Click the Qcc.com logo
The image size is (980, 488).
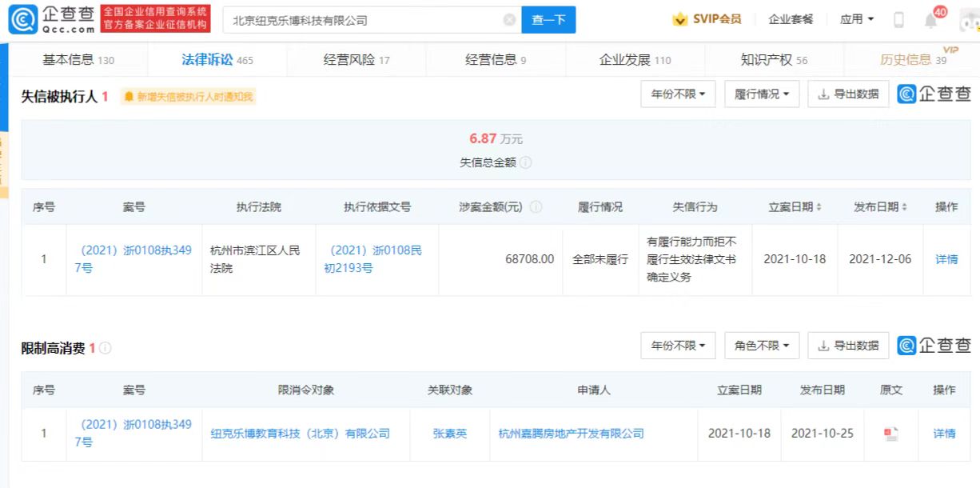pyautogui.click(x=53, y=19)
